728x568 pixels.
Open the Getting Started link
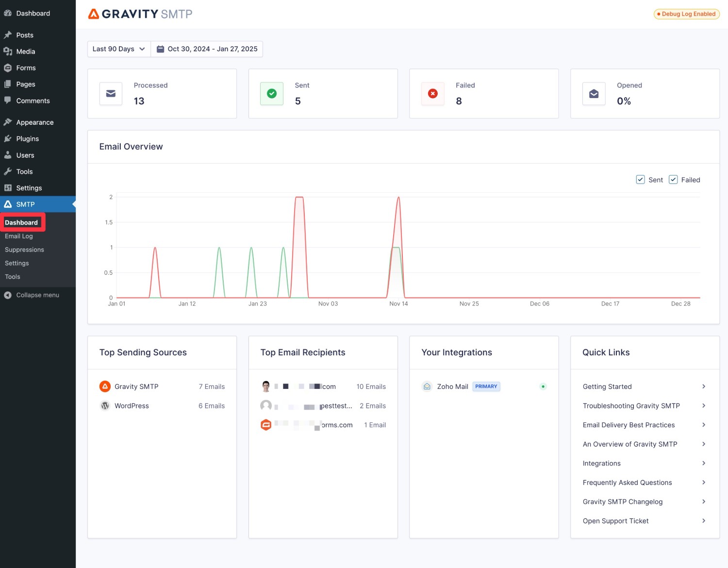(x=607, y=386)
